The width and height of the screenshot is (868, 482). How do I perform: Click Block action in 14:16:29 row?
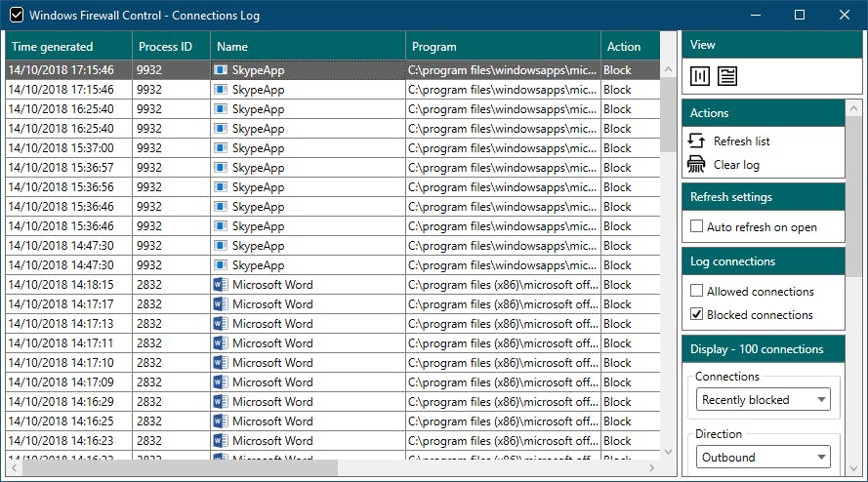click(x=617, y=402)
